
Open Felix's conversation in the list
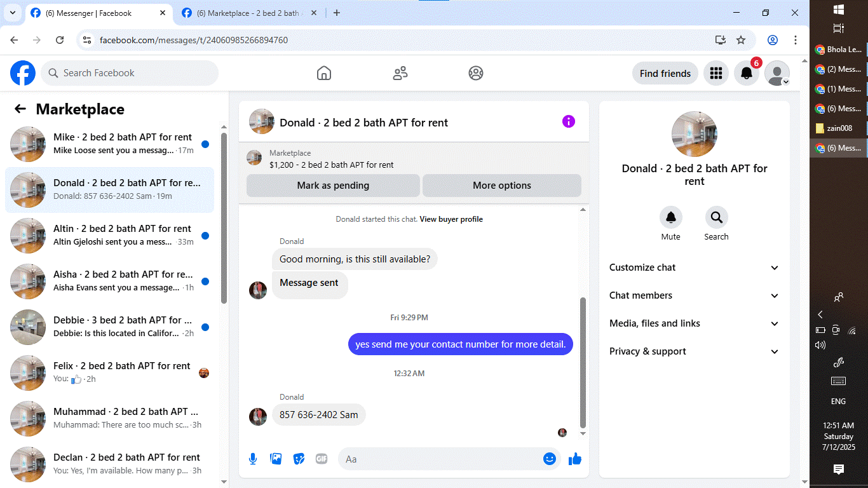[x=109, y=373]
